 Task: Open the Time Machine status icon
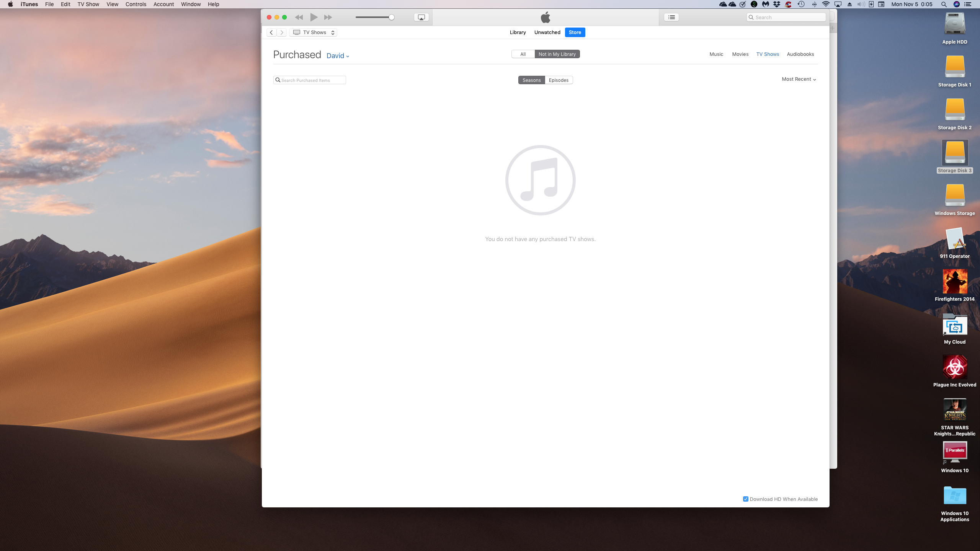[801, 4]
